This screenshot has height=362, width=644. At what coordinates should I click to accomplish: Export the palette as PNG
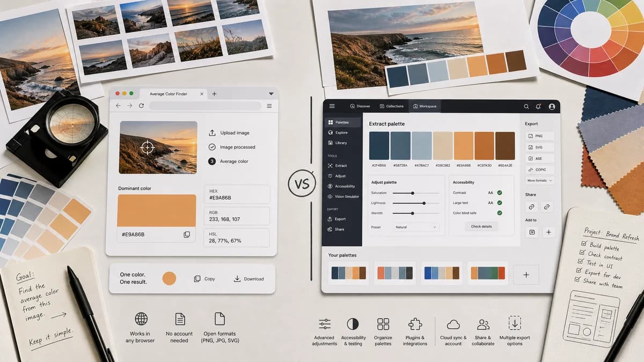[x=540, y=136]
